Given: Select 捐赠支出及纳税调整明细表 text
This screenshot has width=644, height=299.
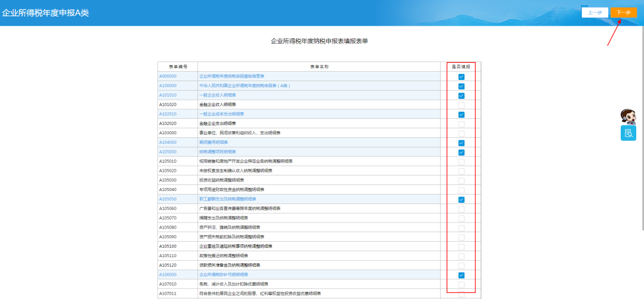Looking at the screenshot, I should pos(224,218).
